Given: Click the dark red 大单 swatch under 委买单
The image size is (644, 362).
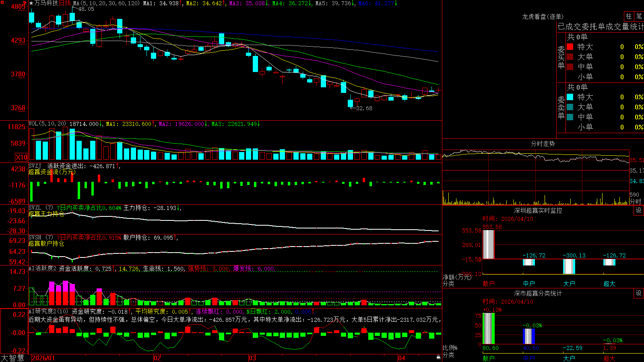Looking at the screenshot, I should (x=570, y=57).
